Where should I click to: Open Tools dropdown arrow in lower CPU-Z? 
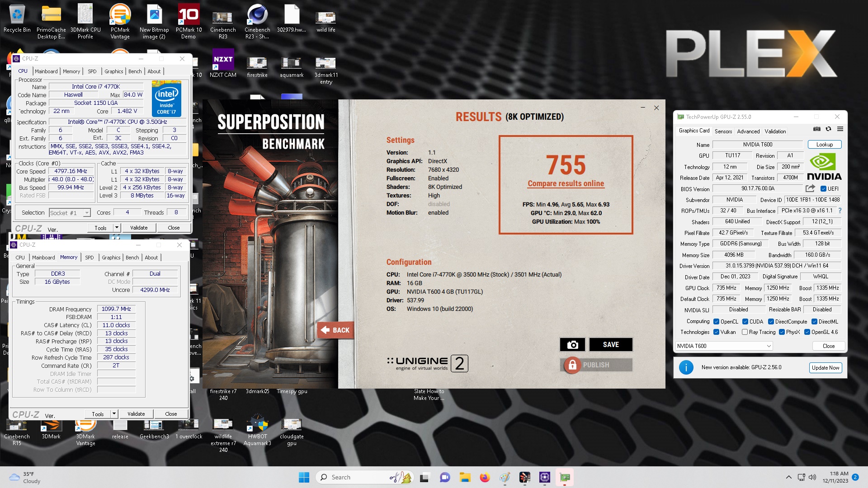114,414
